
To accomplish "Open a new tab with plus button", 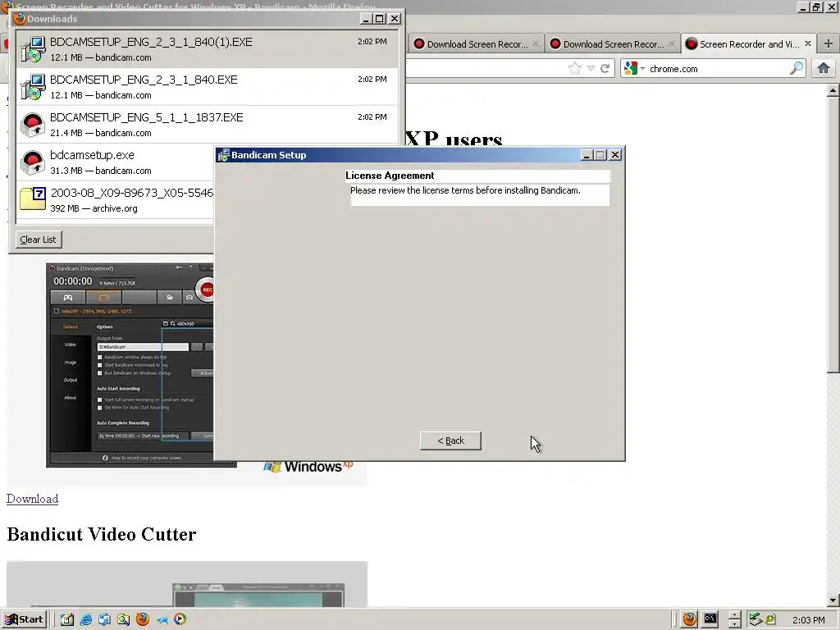I will click(829, 44).
